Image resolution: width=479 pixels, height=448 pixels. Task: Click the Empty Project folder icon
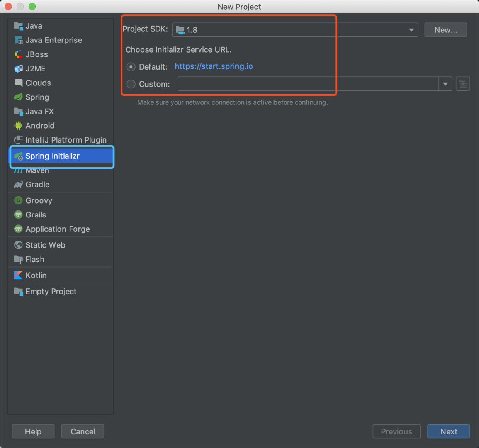tap(18, 292)
